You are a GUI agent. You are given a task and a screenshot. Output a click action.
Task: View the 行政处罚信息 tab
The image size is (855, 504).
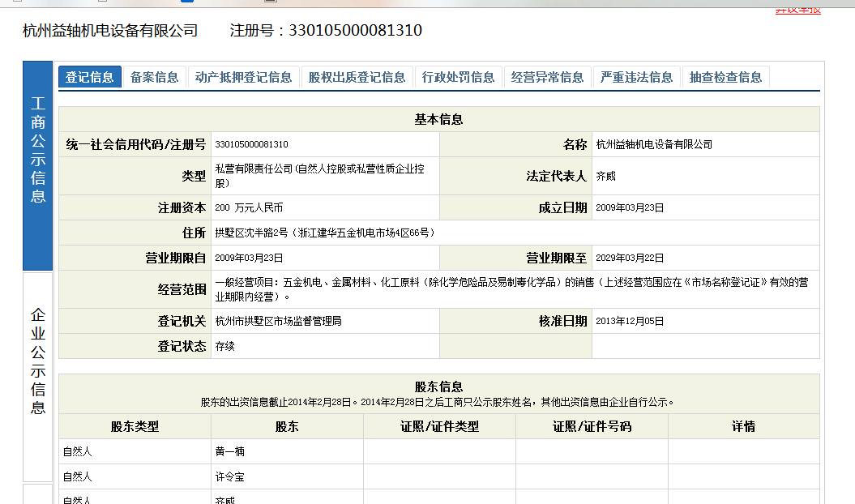(458, 77)
